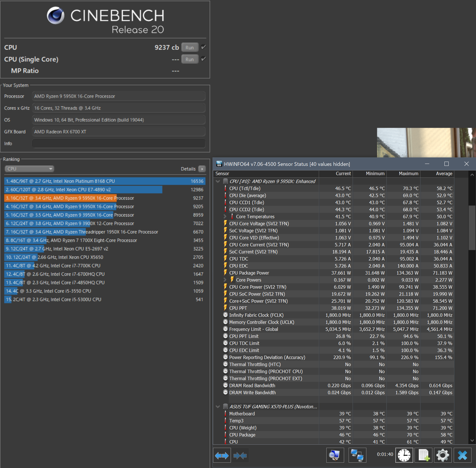Screen dimensions: 476x468
Task: Open the CPU ranking type dropdown
Action: tap(29, 169)
